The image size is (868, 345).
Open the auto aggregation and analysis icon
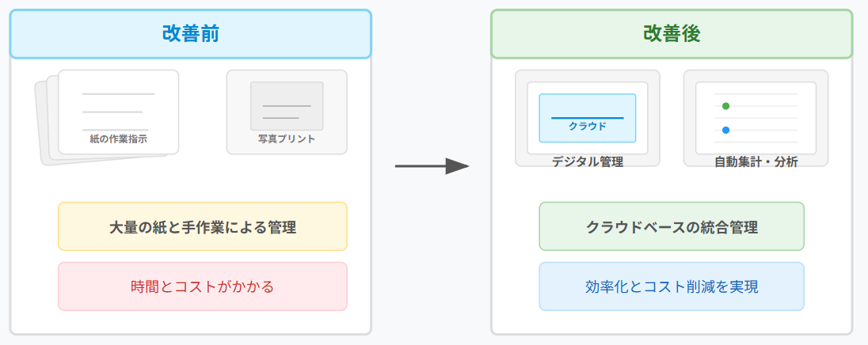tap(756, 117)
